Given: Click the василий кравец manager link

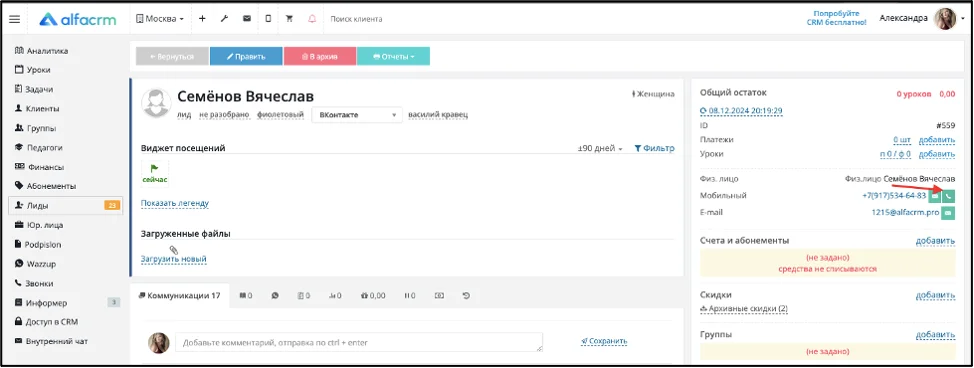Looking at the screenshot, I should (x=438, y=115).
